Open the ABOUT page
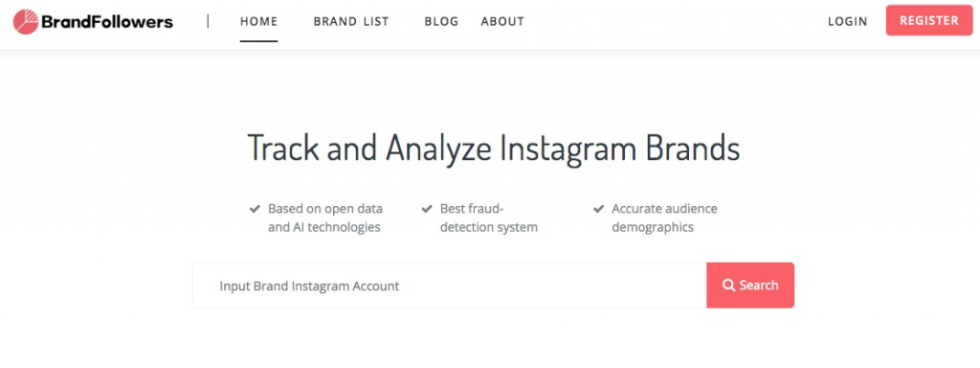 tap(502, 21)
